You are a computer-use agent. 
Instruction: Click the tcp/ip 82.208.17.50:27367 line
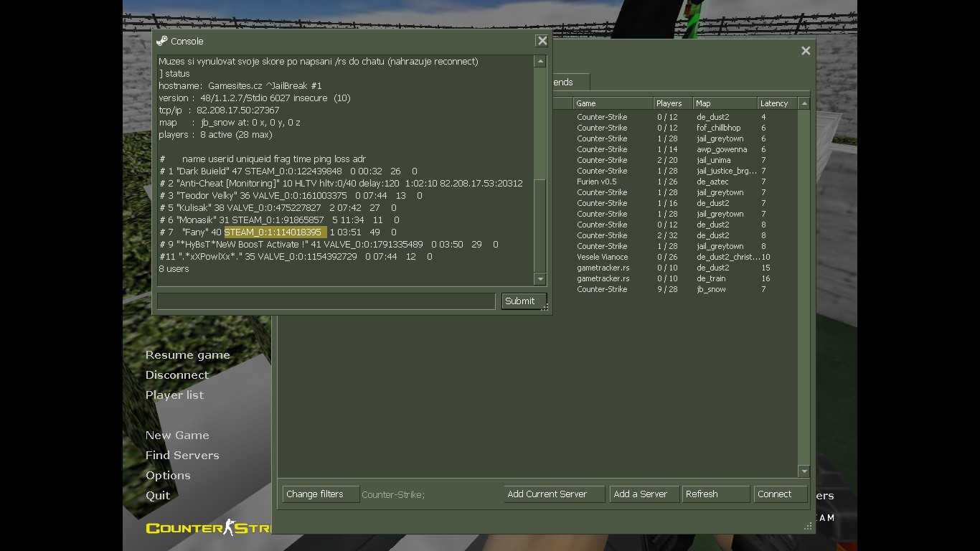click(219, 110)
